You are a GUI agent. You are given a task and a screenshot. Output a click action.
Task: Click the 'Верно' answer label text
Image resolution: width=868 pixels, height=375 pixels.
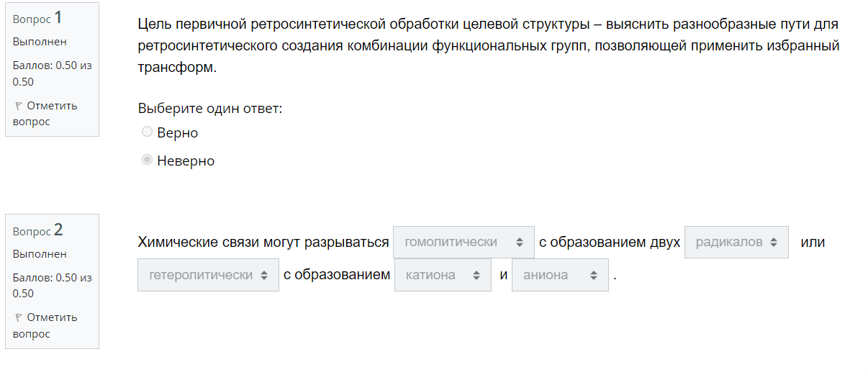click(x=177, y=132)
